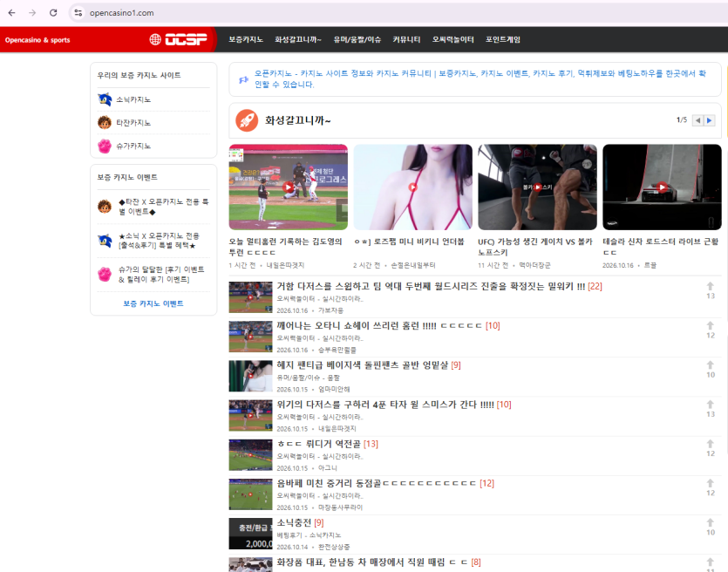Click the orange rocket icon beside 화성갈끄니까~
This screenshot has height=572, width=728.
click(247, 120)
